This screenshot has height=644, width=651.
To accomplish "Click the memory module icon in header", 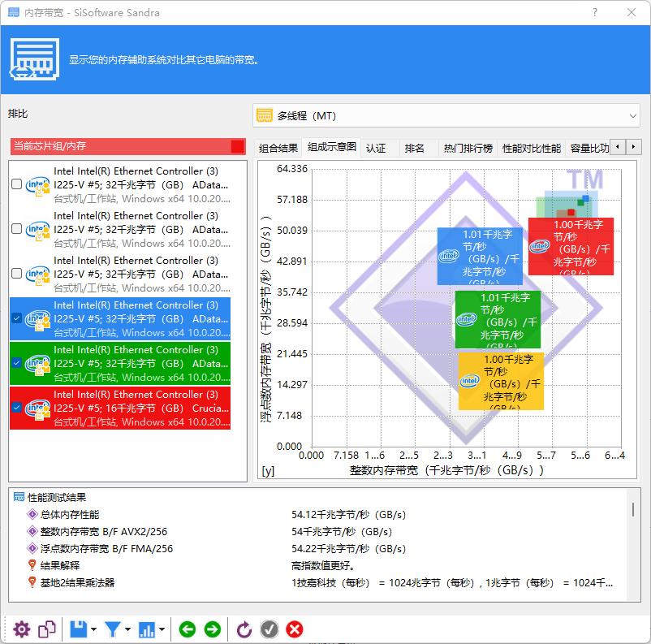I will 34,59.
